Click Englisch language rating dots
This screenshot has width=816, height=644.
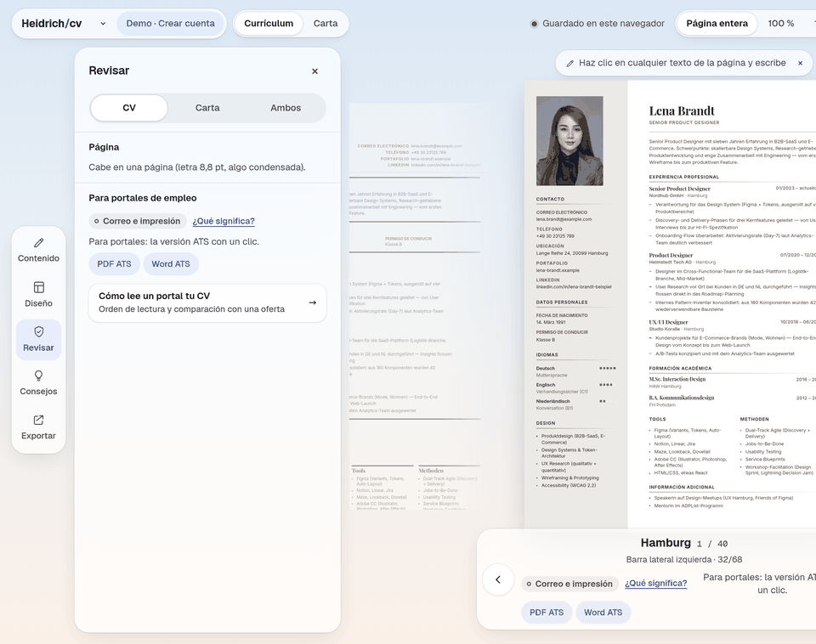tap(607, 385)
